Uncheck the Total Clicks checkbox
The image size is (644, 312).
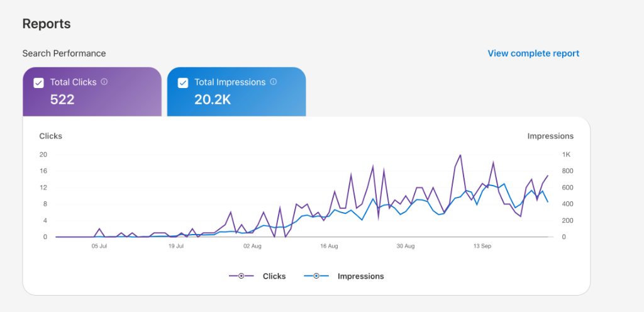tap(38, 83)
